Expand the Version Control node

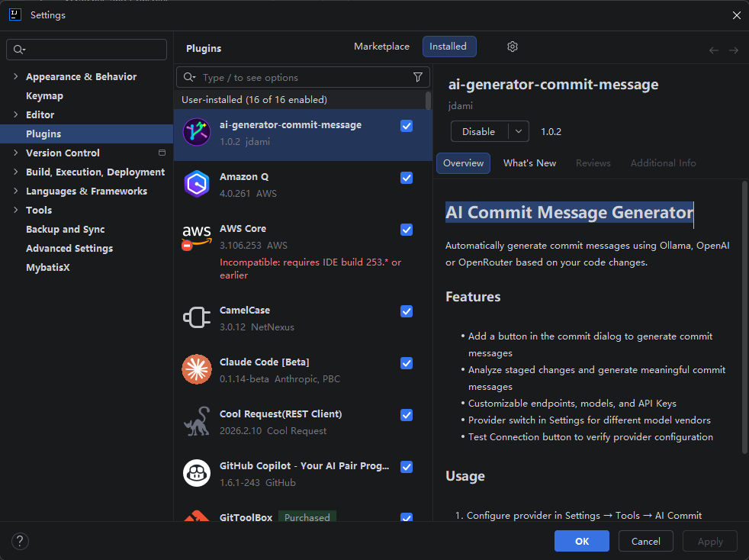point(16,153)
